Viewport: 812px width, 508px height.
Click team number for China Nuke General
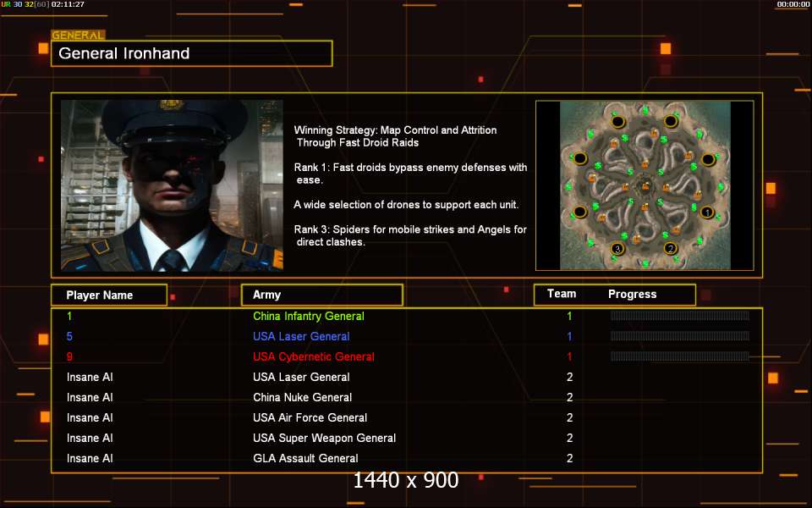(x=569, y=397)
